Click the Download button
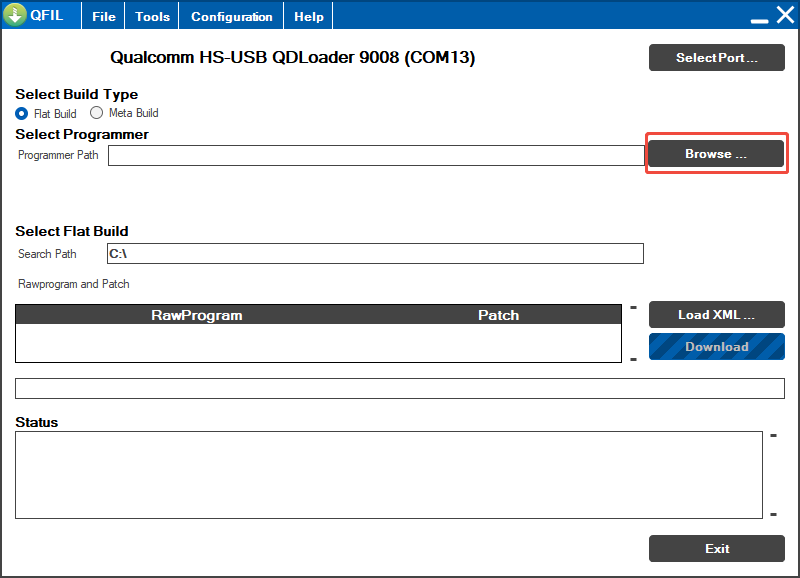 [716, 346]
